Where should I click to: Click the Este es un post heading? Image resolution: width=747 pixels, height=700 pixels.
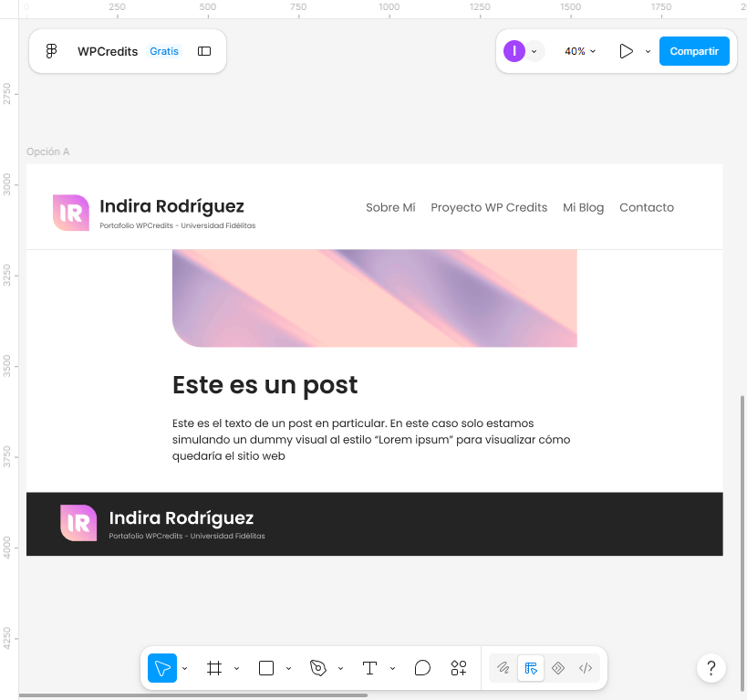(x=265, y=385)
